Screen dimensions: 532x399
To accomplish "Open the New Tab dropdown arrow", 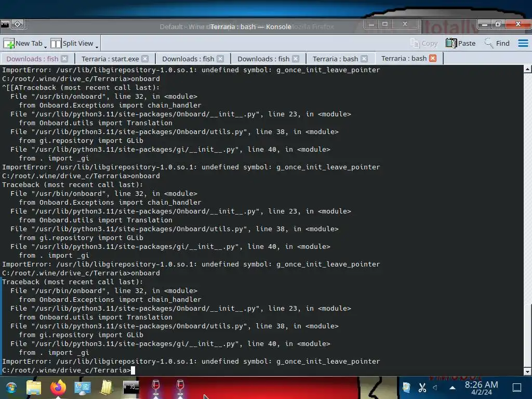I will [x=46, y=46].
